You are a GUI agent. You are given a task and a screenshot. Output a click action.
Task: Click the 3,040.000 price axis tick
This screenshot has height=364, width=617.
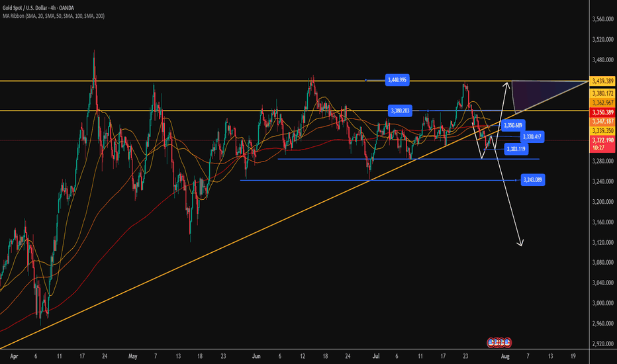[602, 283]
